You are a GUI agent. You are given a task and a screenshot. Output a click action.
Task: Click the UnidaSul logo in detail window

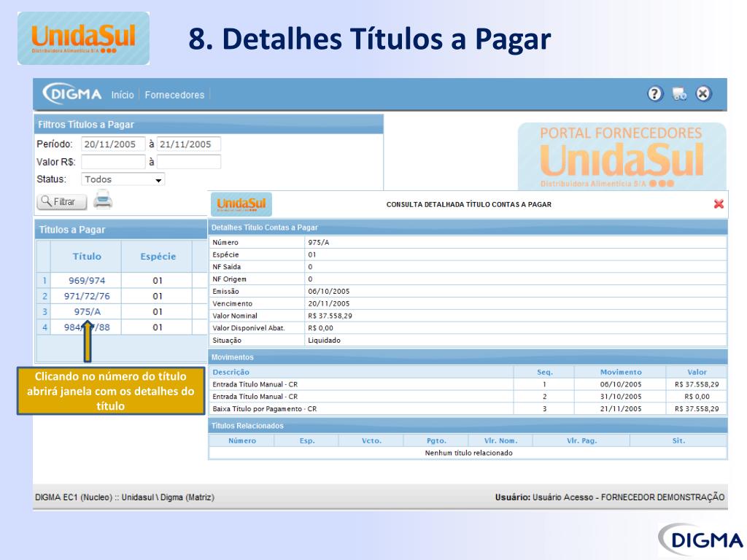(241, 204)
